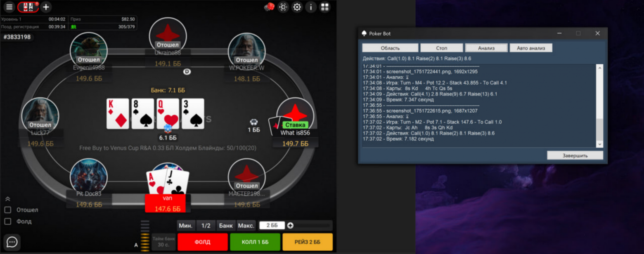Toggle Авто анализ in the Poker Bot window

[531, 47]
